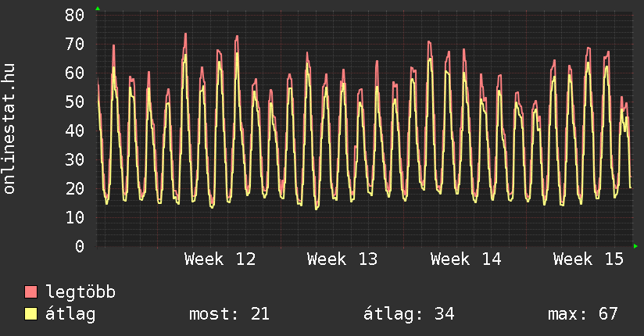Click the "most: 21" statistic

(x=229, y=314)
